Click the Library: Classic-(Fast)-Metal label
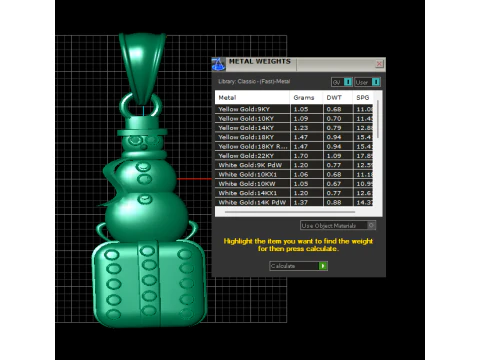 pos(254,81)
